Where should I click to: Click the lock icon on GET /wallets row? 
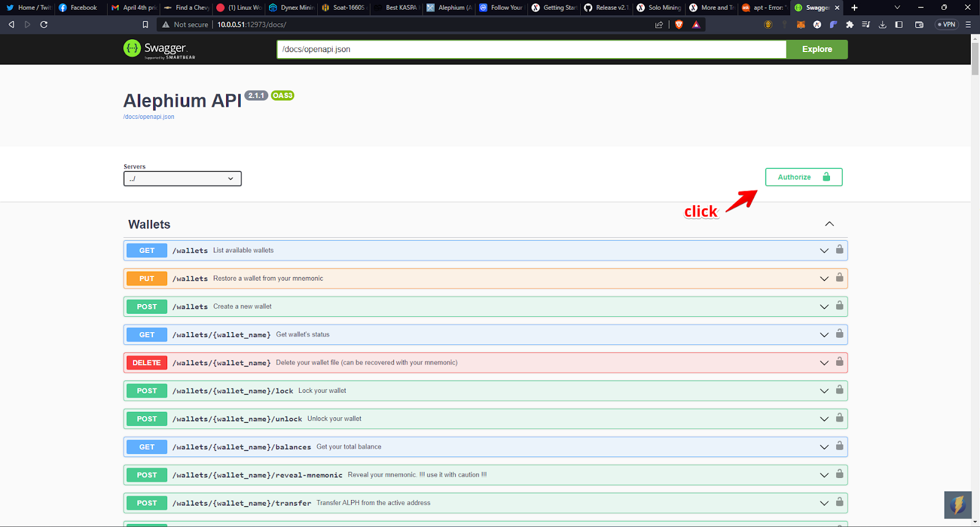pyautogui.click(x=840, y=249)
